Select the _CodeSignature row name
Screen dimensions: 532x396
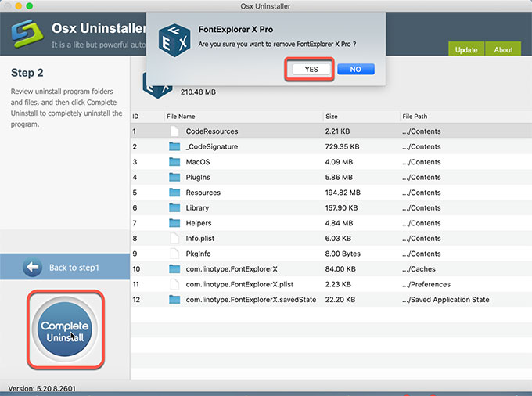pyautogui.click(x=212, y=146)
